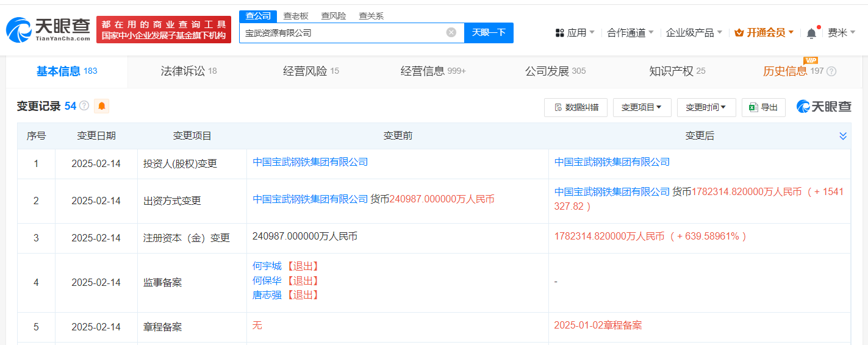Switch to the 知识产权 tab
This screenshot has width=868, height=345.
(676, 71)
